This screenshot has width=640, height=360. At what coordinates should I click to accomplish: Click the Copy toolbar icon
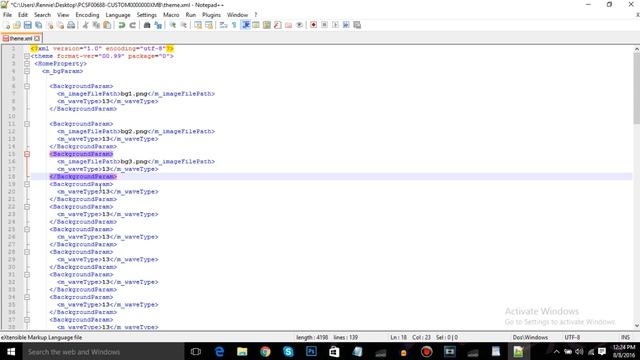coord(96,25)
